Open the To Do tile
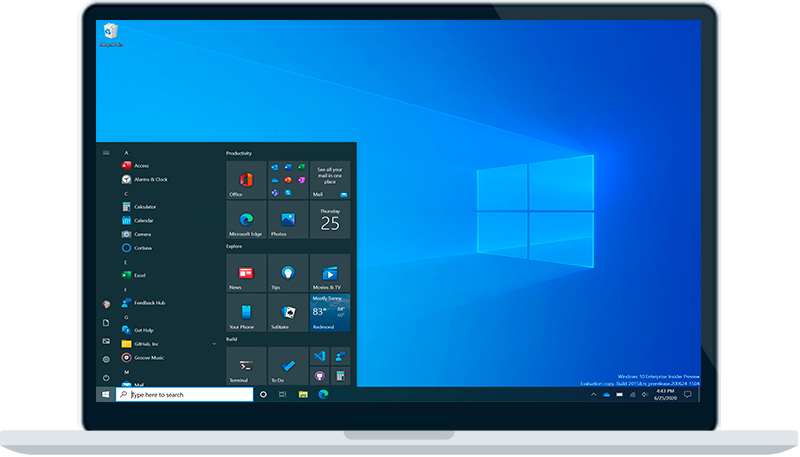 pyautogui.click(x=288, y=366)
